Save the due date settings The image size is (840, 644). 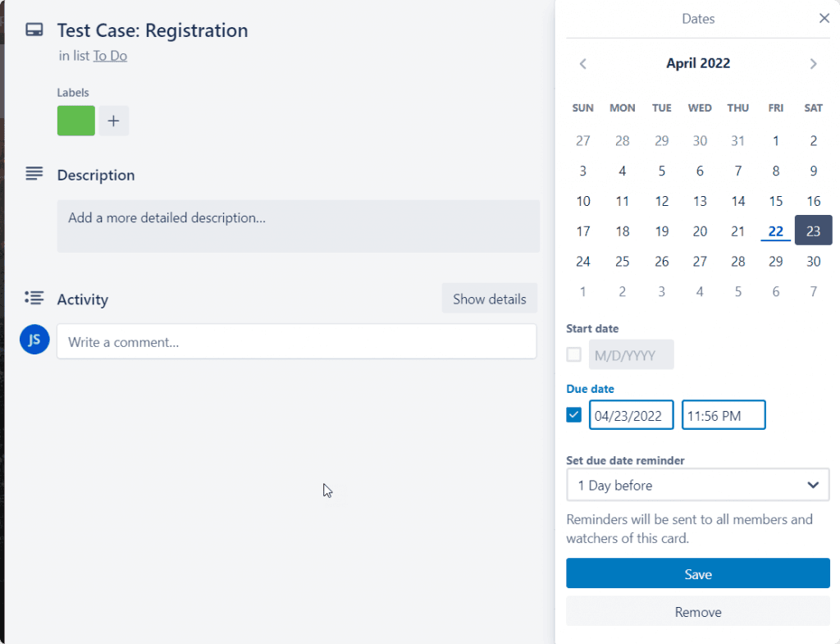pos(697,573)
